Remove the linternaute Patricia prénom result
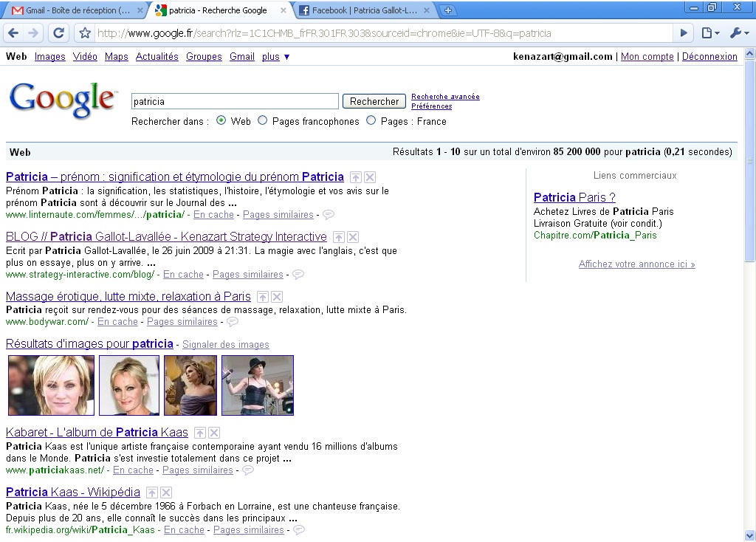 click(x=370, y=177)
